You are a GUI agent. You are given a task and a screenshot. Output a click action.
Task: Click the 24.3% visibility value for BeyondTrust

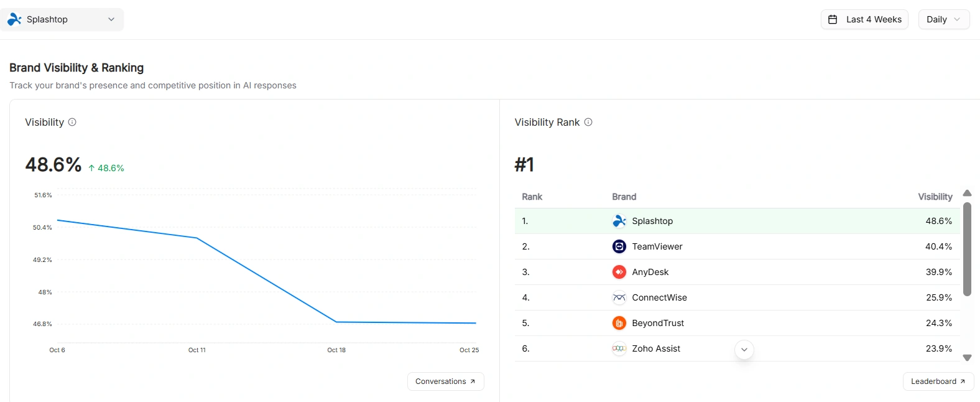(939, 323)
